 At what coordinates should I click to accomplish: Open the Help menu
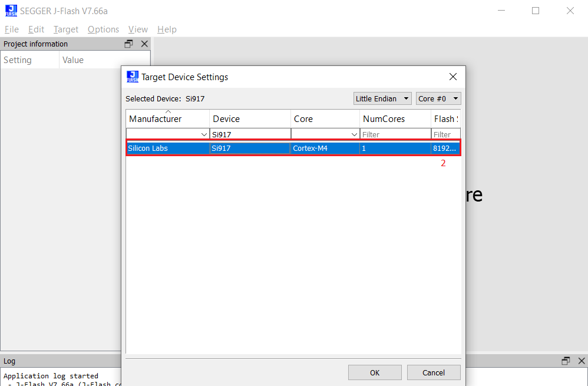tap(167, 29)
